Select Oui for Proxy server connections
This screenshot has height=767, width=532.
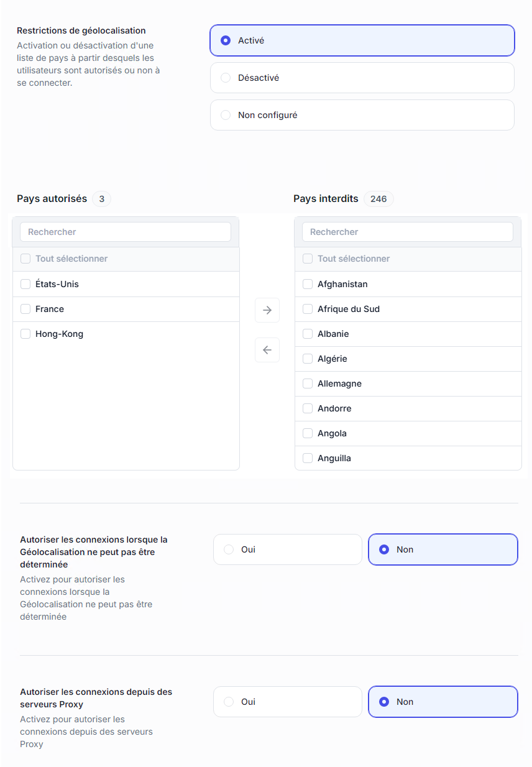click(x=229, y=702)
